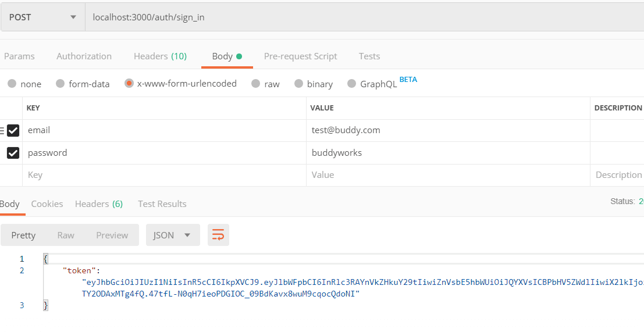Image resolution: width=644 pixels, height=332 pixels.
Task: Click the empty Key placeholder field
Action: 164,175
